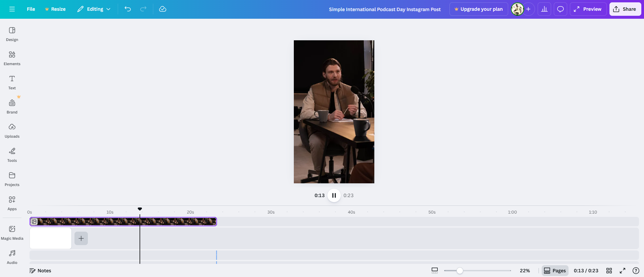Expand the Editing mode dropdown
Screen dimensions: 644x277
pyautogui.click(x=94, y=9)
